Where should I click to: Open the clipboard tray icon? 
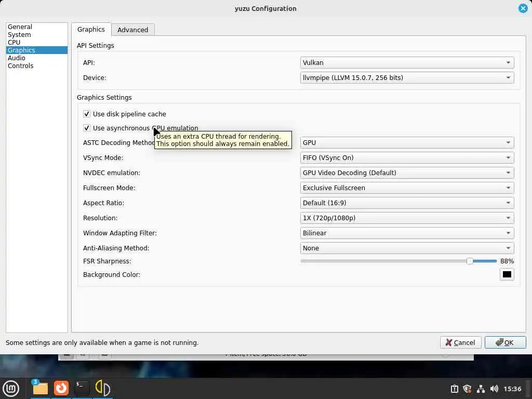[454, 389]
